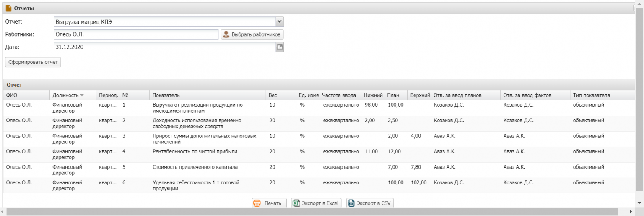This screenshot has height=216, width=644.
Task: Click the Отчеты panel document icon
Action: coord(8,8)
